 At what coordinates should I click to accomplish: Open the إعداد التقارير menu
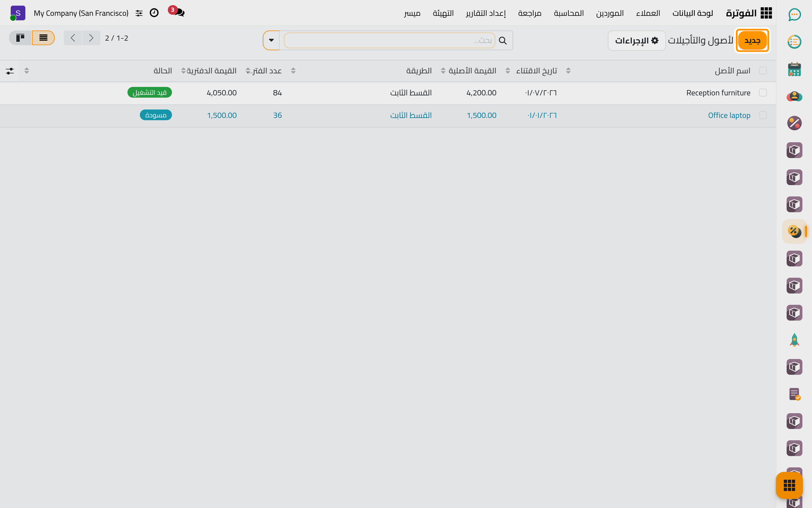tap(486, 13)
